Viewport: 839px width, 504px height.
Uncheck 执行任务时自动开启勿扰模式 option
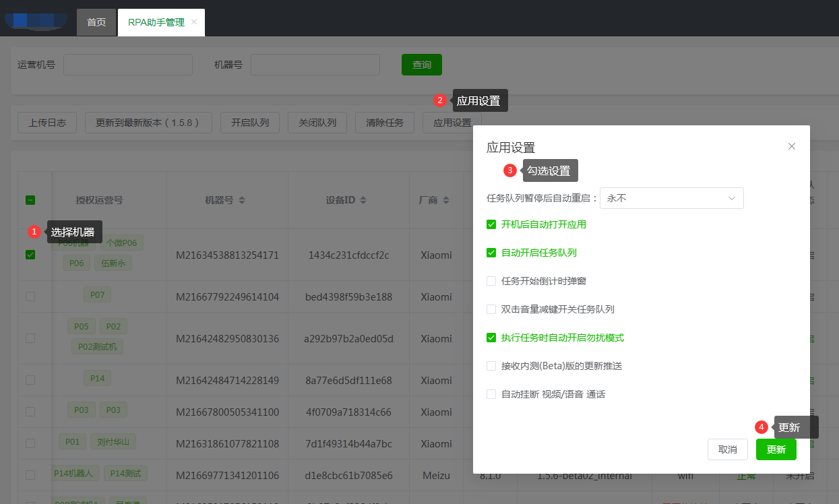click(491, 338)
